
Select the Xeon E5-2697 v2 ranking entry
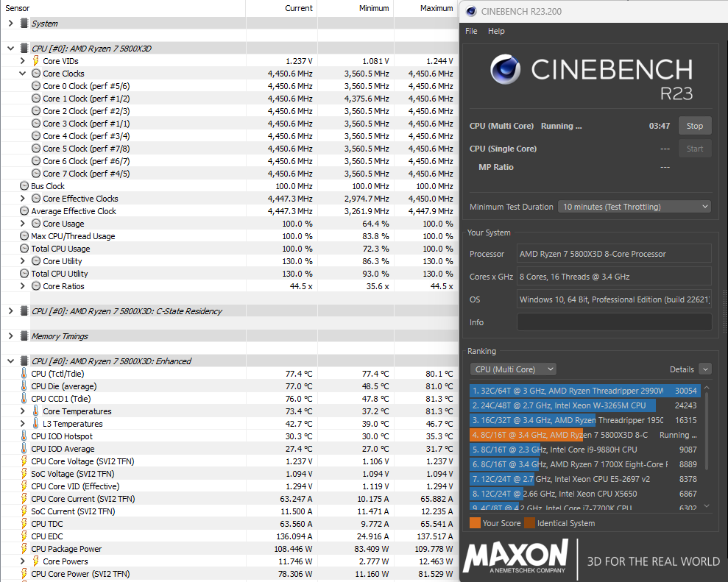coord(584,479)
